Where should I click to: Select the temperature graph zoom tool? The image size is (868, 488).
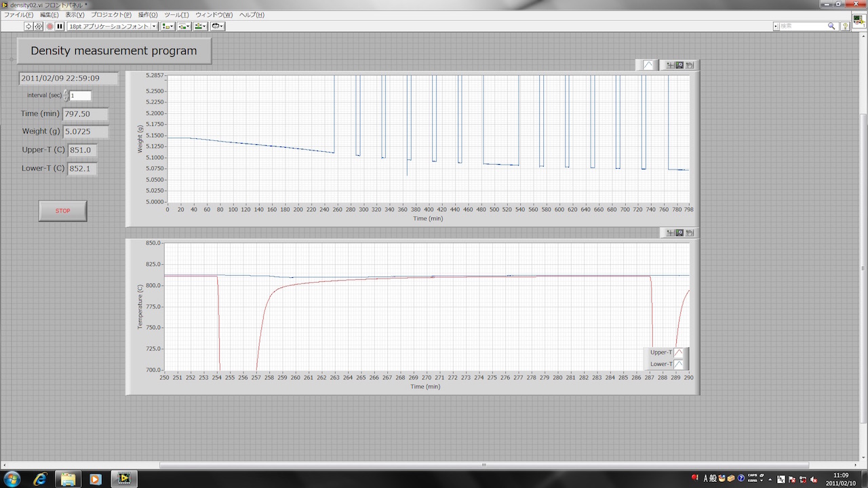(679, 232)
